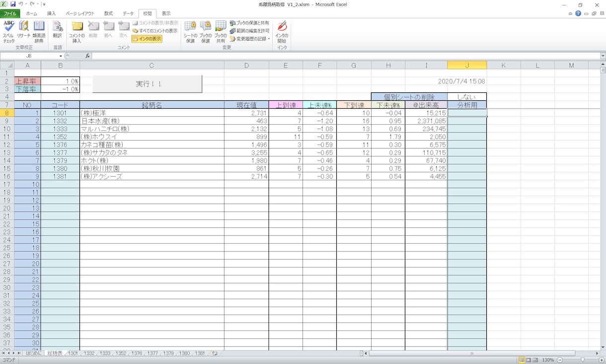Switch to the データ (Data) ribbon tab
The width and height of the screenshot is (606, 364).
[128, 13]
